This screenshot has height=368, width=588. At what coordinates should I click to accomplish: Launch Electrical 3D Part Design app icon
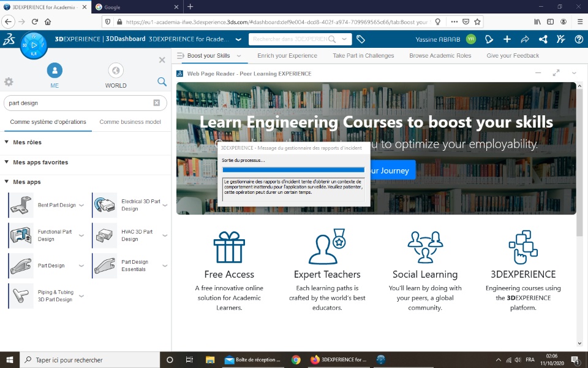(x=105, y=205)
